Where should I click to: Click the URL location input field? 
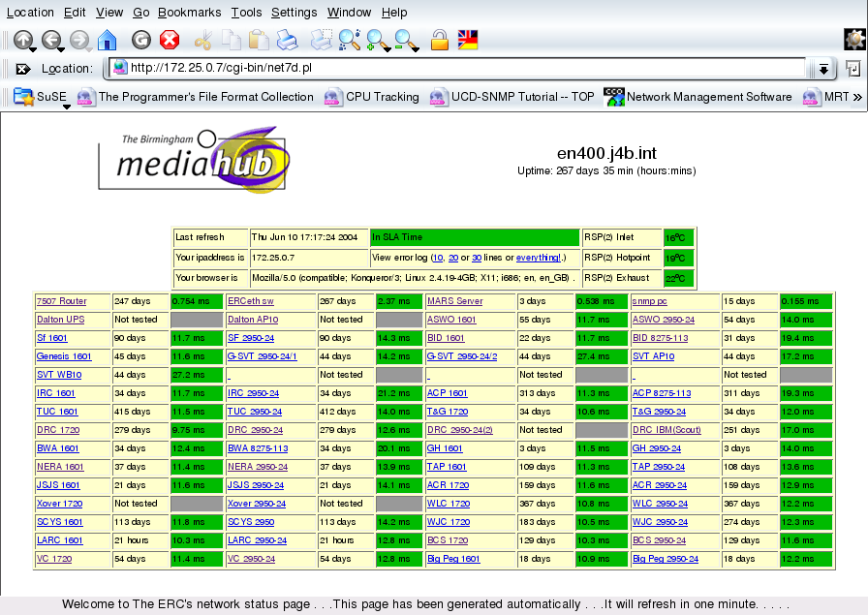[457, 68]
